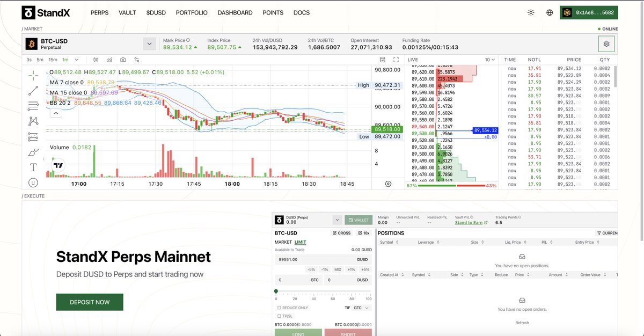
Task: Select the 1m chart interval
Action: [65, 60]
